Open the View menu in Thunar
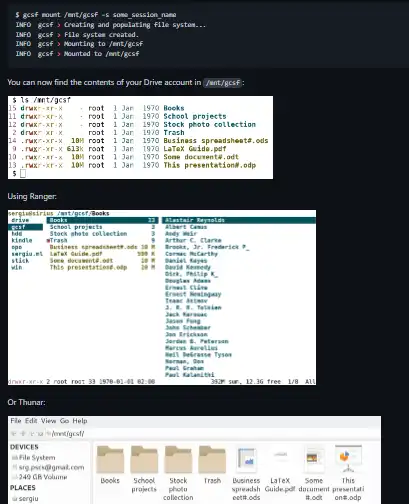This screenshot has width=409, height=504. coord(48,421)
